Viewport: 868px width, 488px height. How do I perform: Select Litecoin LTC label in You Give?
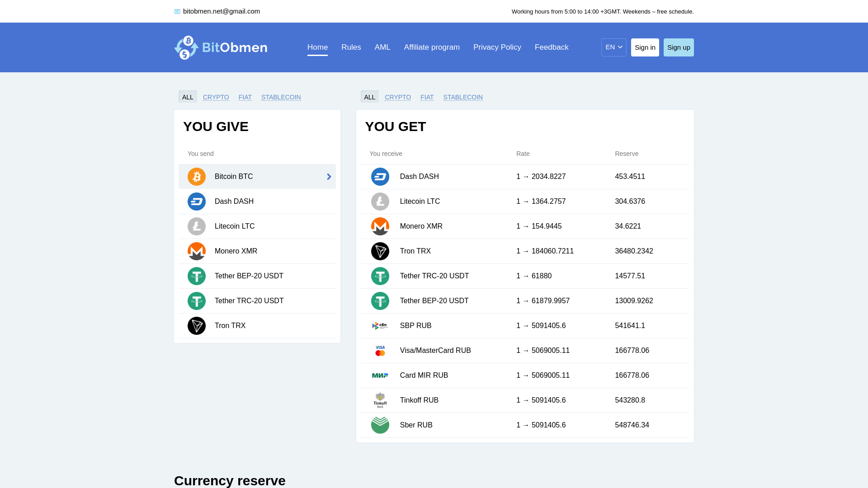point(235,226)
